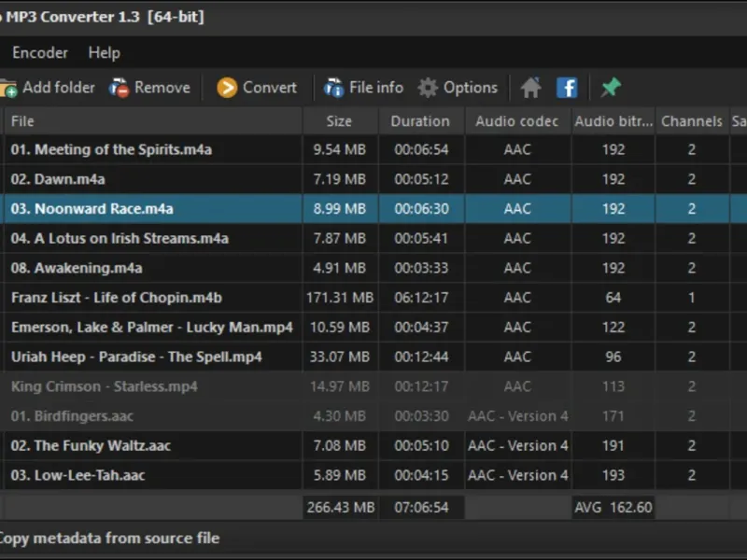Click the AVG 162.60 bitrate summary
This screenshot has height=560, width=747.
point(613,507)
